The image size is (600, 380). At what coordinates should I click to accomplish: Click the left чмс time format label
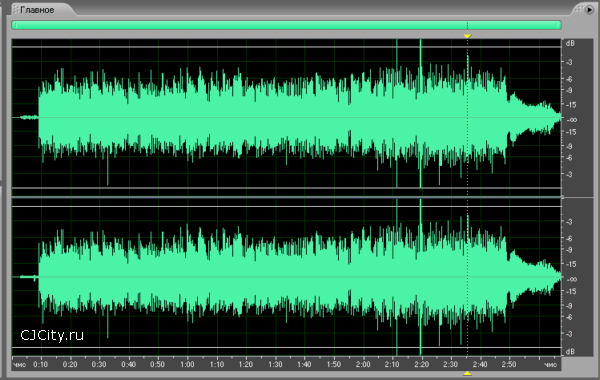(20, 365)
